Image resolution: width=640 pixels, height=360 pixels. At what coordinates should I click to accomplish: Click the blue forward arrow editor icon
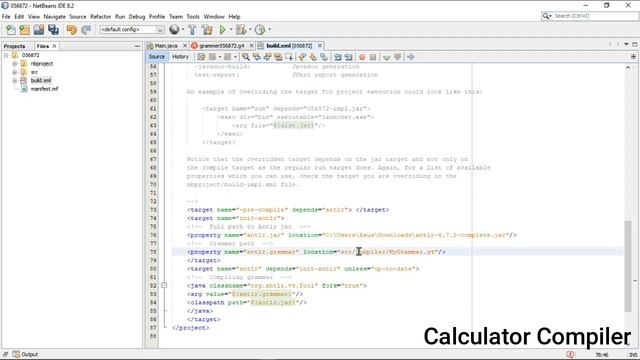coord(411,57)
